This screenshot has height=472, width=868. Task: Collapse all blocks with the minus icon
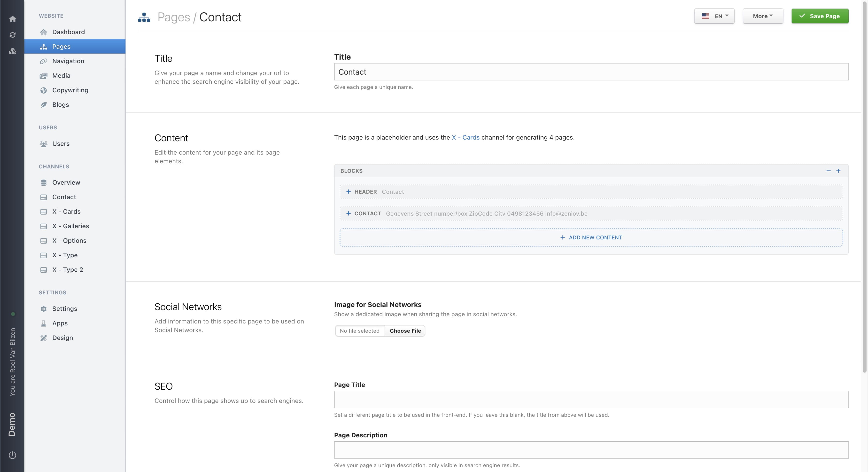829,171
